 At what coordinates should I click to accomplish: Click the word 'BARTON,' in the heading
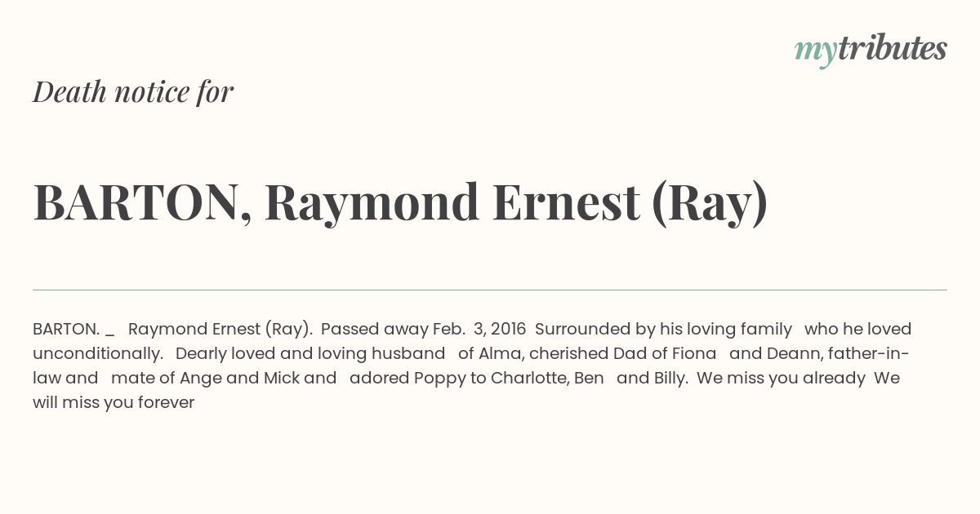point(142,202)
